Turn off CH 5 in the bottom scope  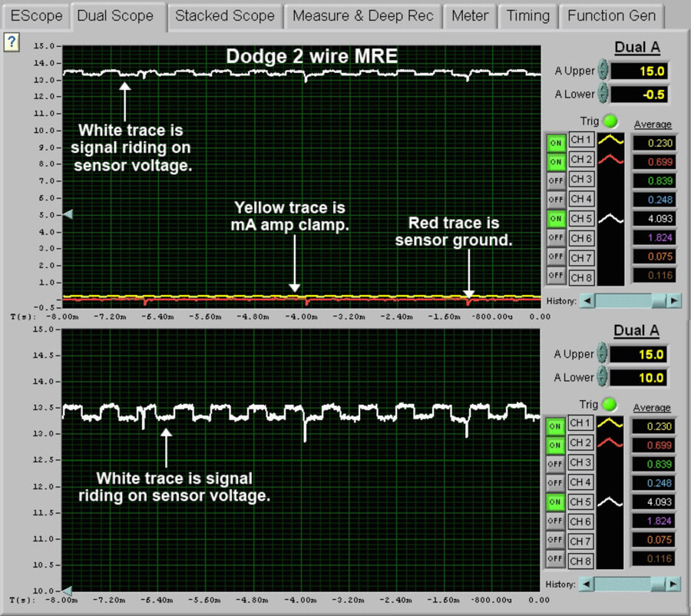(x=555, y=502)
